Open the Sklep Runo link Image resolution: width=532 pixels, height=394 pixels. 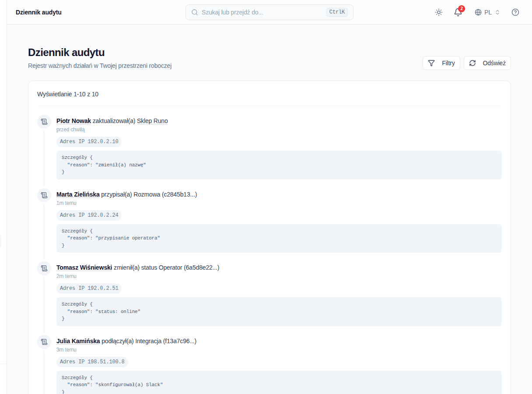coord(152,121)
